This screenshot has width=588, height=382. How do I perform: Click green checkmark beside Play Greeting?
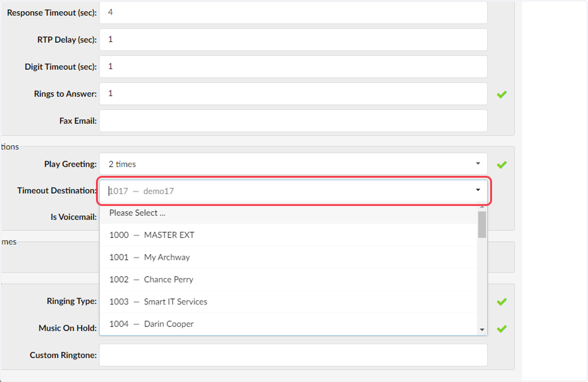(x=501, y=165)
